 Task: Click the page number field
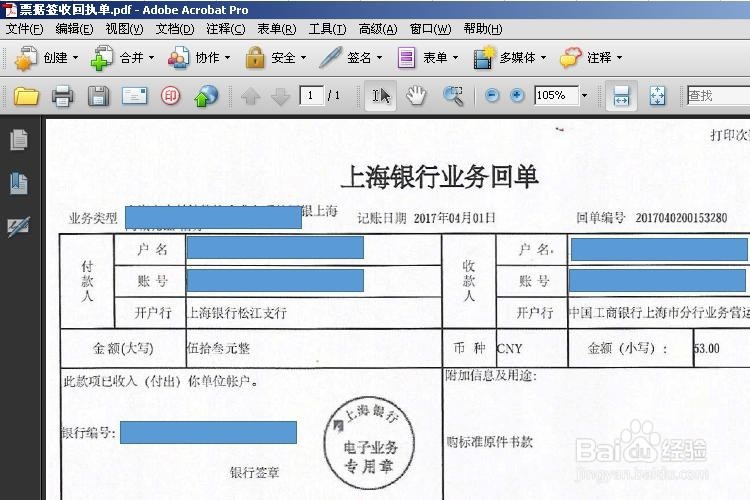click(311, 96)
